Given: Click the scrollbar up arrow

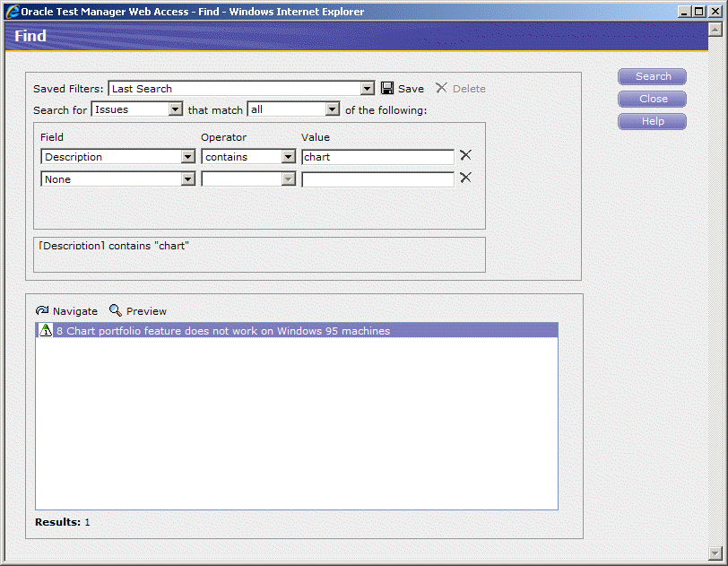Looking at the screenshot, I should click(715, 30).
